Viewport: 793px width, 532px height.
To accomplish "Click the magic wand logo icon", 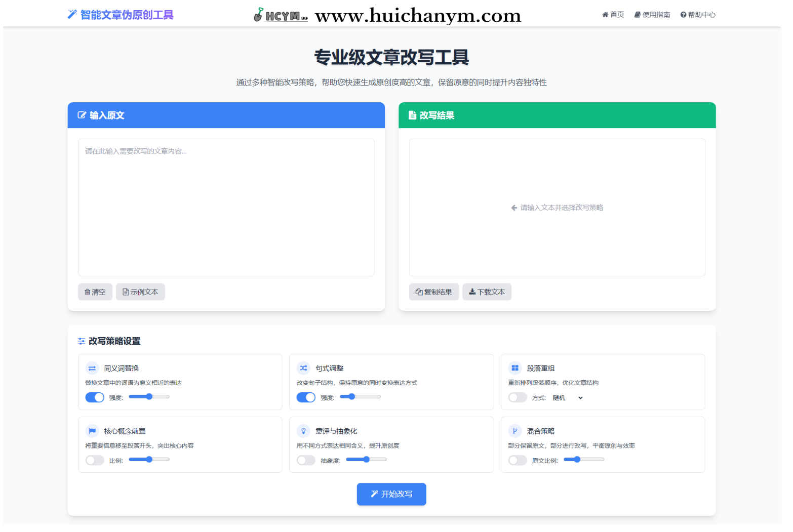I will pyautogui.click(x=72, y=14).
